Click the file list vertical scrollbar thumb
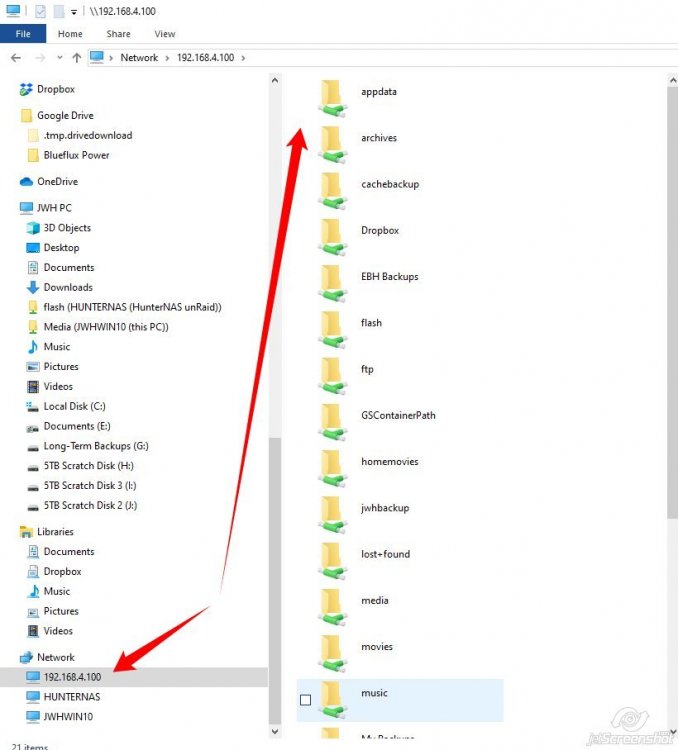 click(x=672, y=301)
